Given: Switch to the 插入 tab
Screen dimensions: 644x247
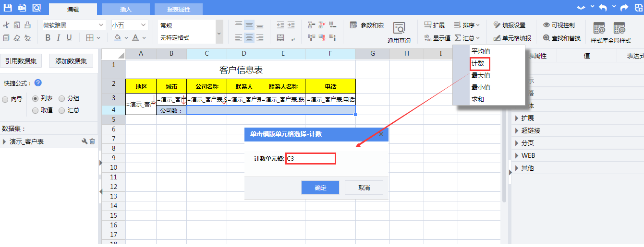Looking at the screenshot, I should pos(126,9).
